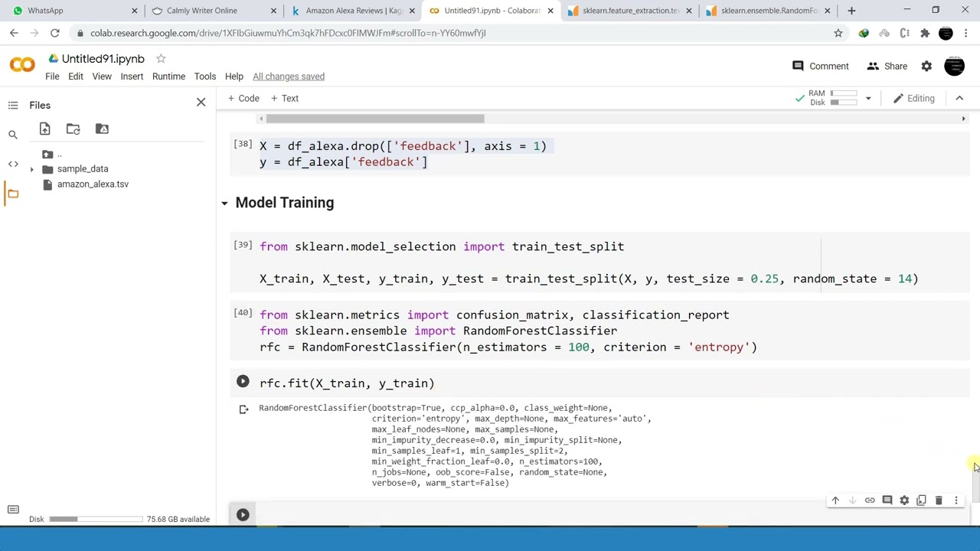This screenshot has width=980, height=551.
Task: Run the rfc.fit cell
Action: tap(243, 381)
